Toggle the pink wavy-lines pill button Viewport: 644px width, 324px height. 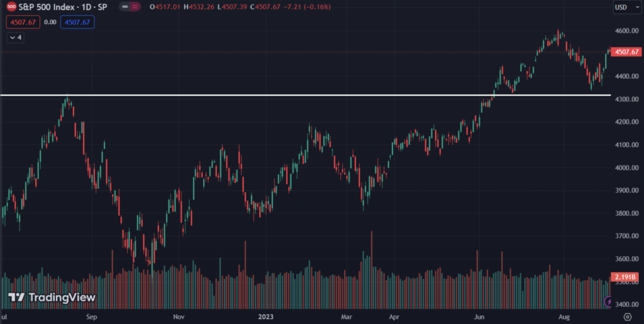(x=135, y=7)
